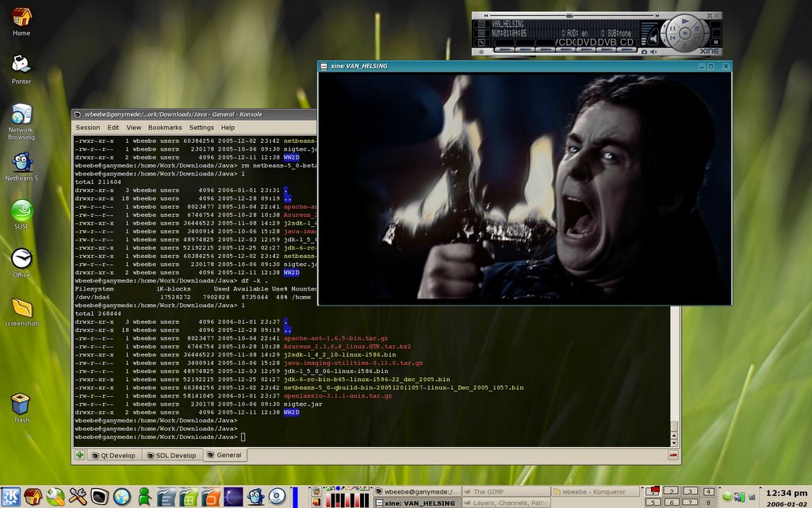Image resolution: width=812 pixels, height=508 pixels.
Task: Open the xine audio control speaker icon
Action: [653, 52]
